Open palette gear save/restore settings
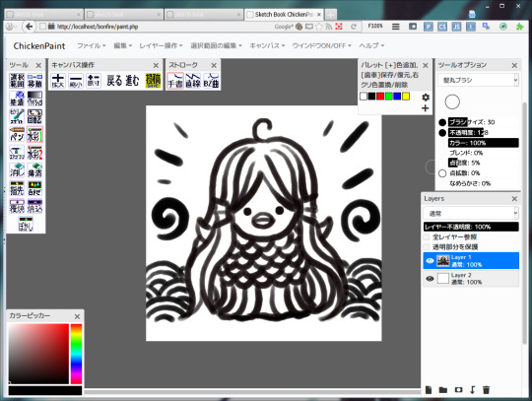 [426, 98]
